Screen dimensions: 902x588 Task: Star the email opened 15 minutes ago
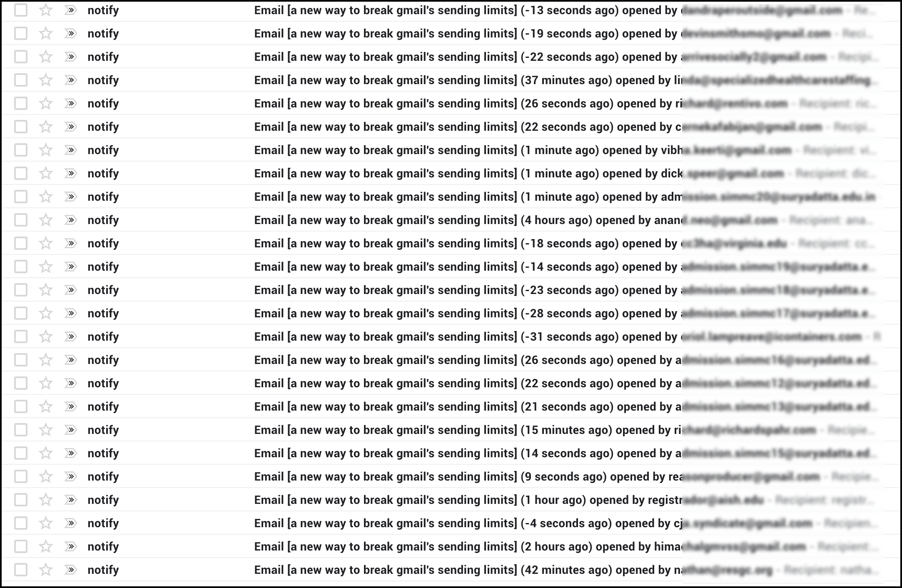(x=45, y=430)
